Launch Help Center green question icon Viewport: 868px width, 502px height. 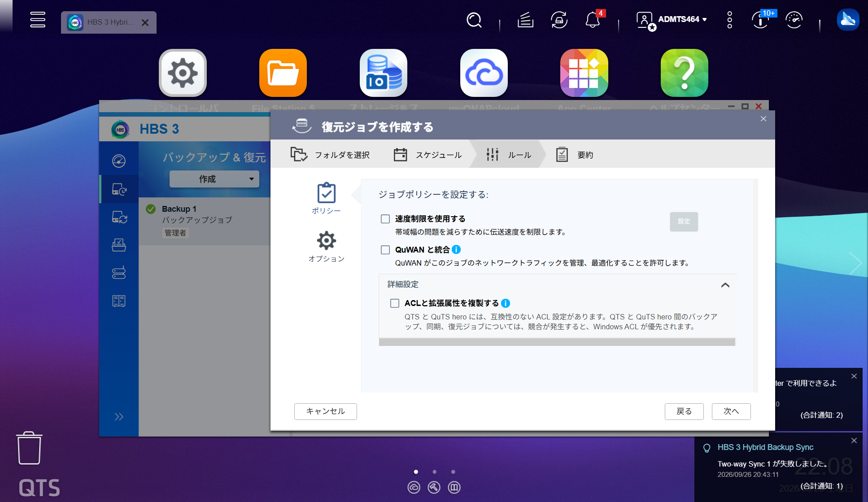(x=685, y=73)
